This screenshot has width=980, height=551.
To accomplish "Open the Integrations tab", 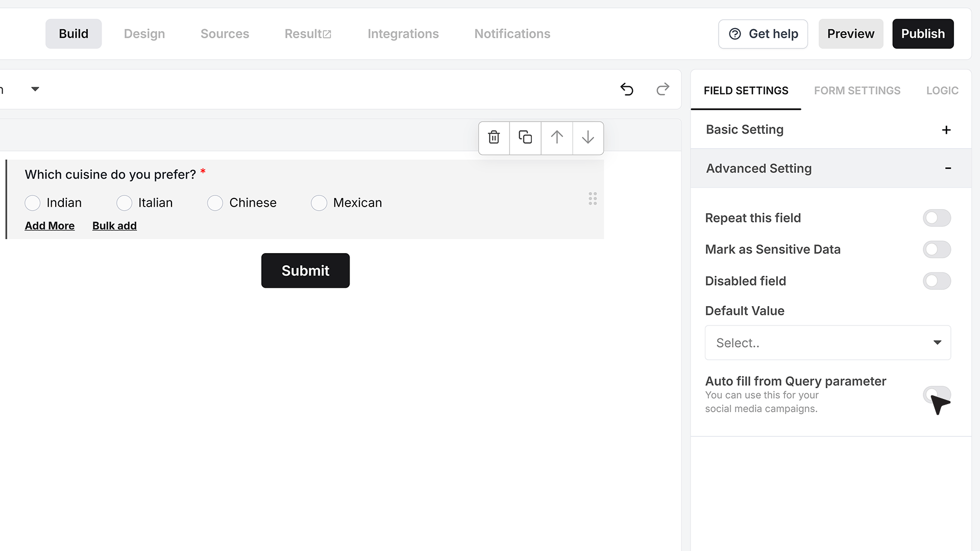I will pyautogui.click(x=403, y=34).
